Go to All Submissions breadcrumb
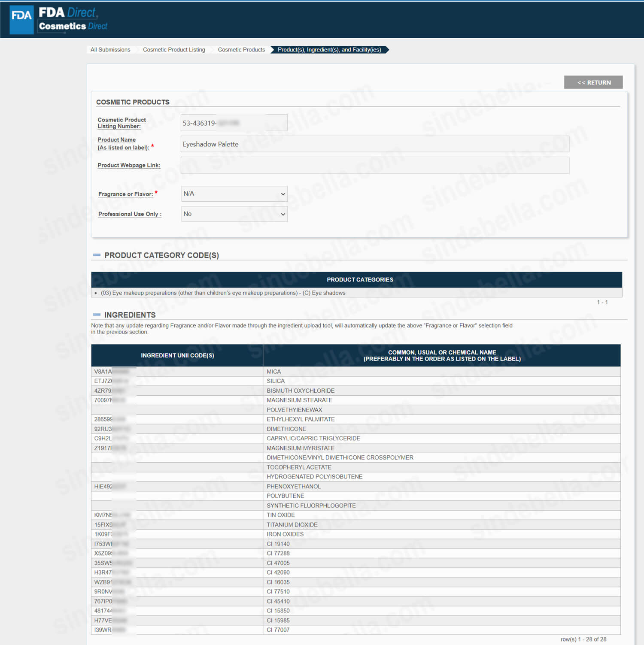The width and height of the screenshot is (644, 645). click(110, 50)
